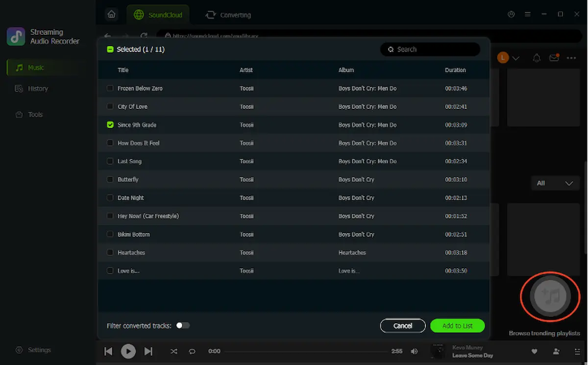Uncheck the Since 9th Grade track
588x365 pixels.
(x=110, y=125)
